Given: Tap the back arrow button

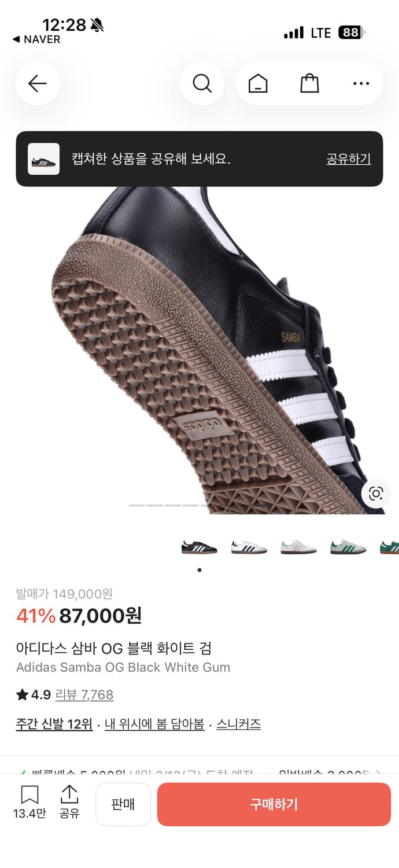Looking at the screenshot, I should 38,84.
